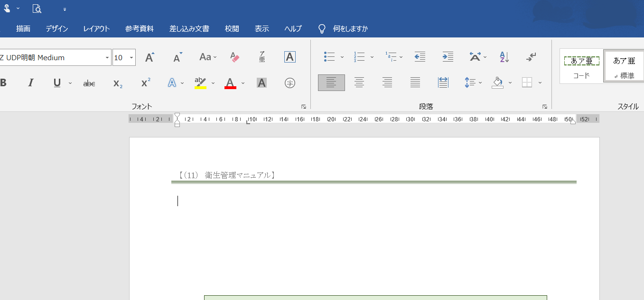Open Change Case dropdown
This screenshot has width=644, height=300.
point(208,57)
